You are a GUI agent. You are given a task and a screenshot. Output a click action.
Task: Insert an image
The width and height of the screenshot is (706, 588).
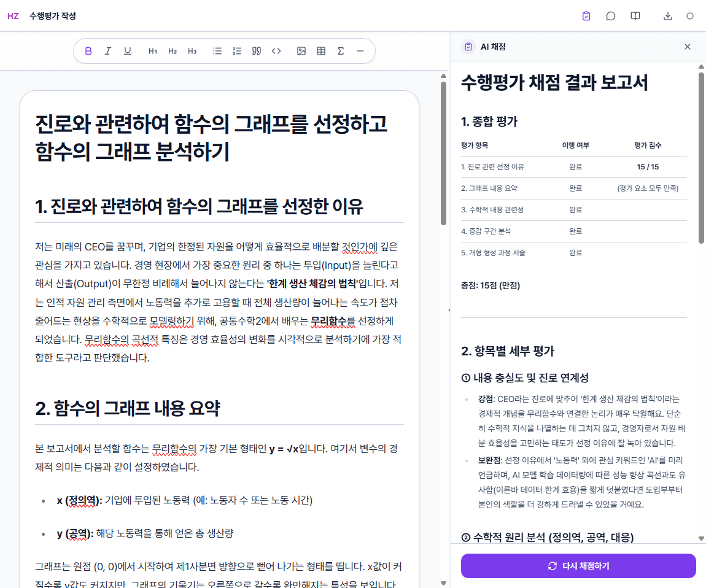pyautogui.click(x=301, y=51)
